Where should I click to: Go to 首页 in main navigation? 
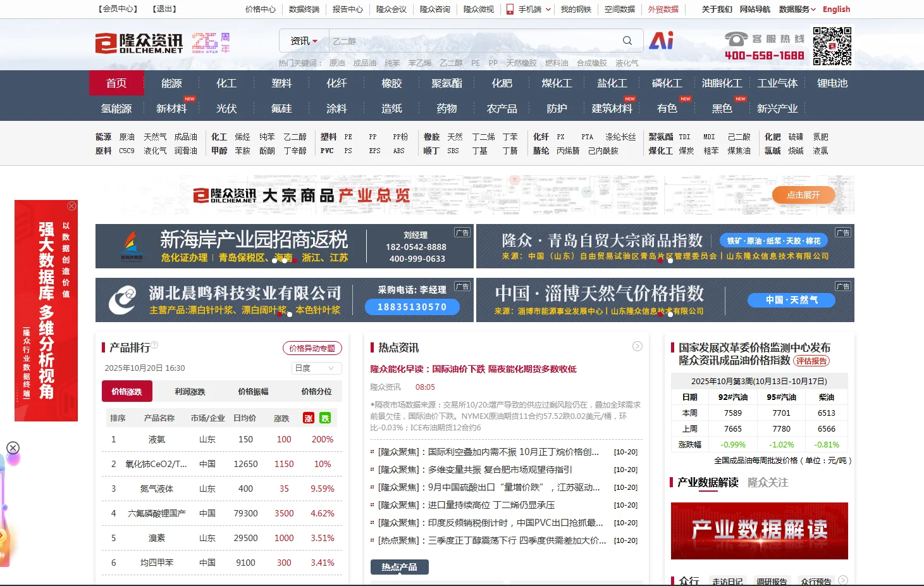click(x=116, y=83)
